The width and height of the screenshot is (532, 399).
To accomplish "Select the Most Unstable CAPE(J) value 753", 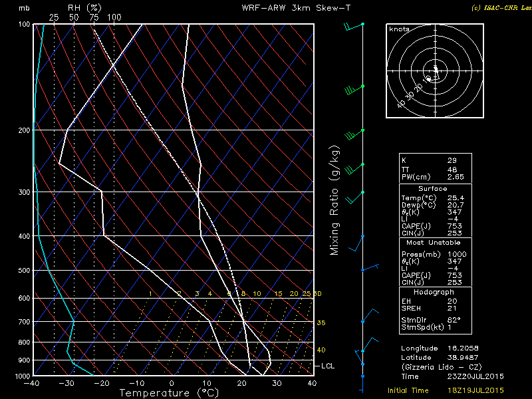I will coord(454,275).
